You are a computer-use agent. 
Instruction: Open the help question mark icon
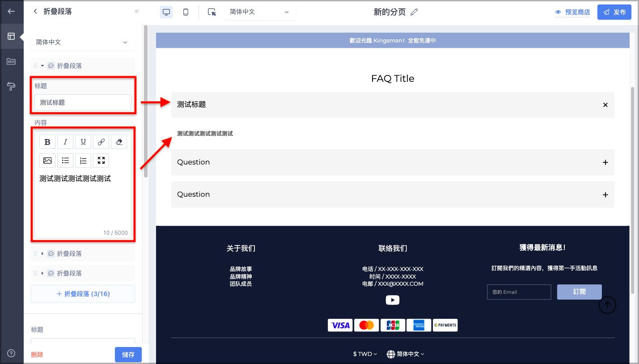[x=11, y=353]
